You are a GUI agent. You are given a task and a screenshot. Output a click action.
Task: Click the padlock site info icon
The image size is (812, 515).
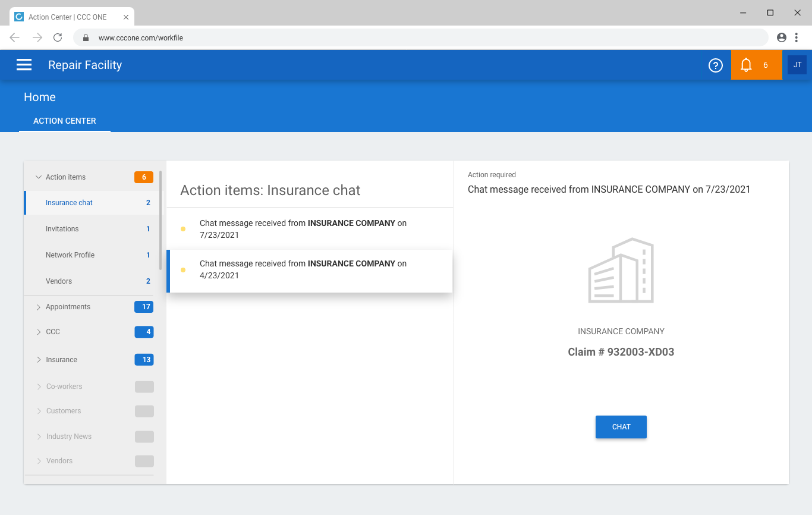point(86,37)
